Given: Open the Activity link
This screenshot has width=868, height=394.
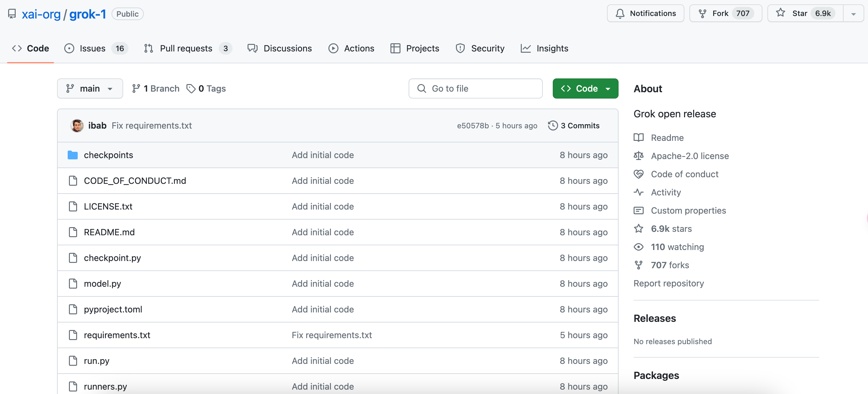Looking at the screenshot, I should pyautogui.click(x=666, y=192).
